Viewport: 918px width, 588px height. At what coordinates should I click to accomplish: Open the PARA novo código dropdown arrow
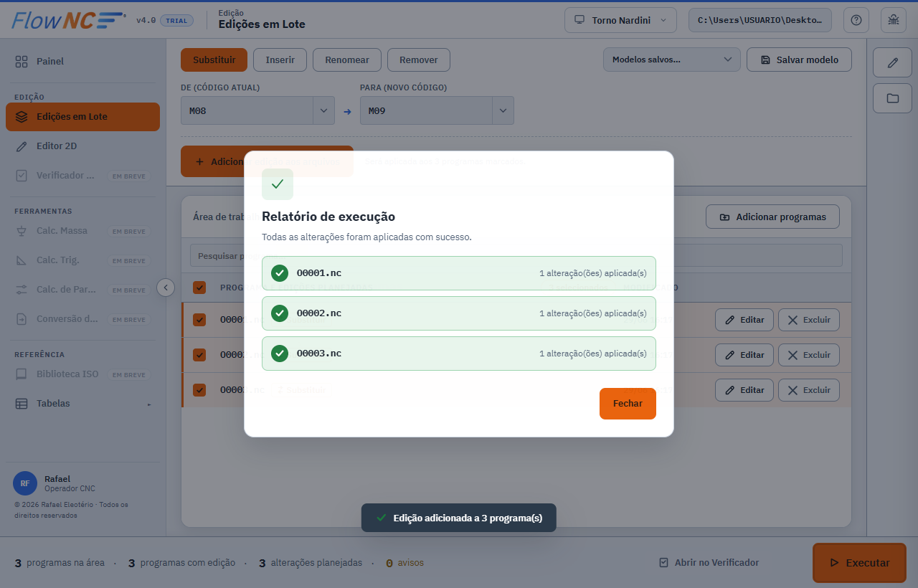pos(503,111)
